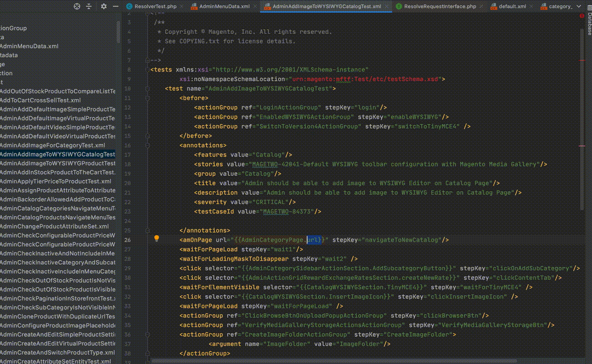Click the AdminCategoryPage reference on line 26

pyautogui.click(x=272, y=240)
